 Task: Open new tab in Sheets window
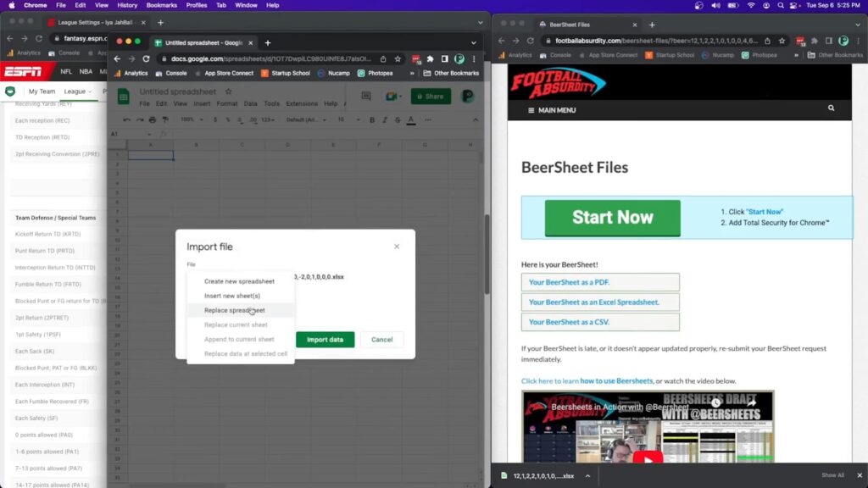(x=268, y=42)
